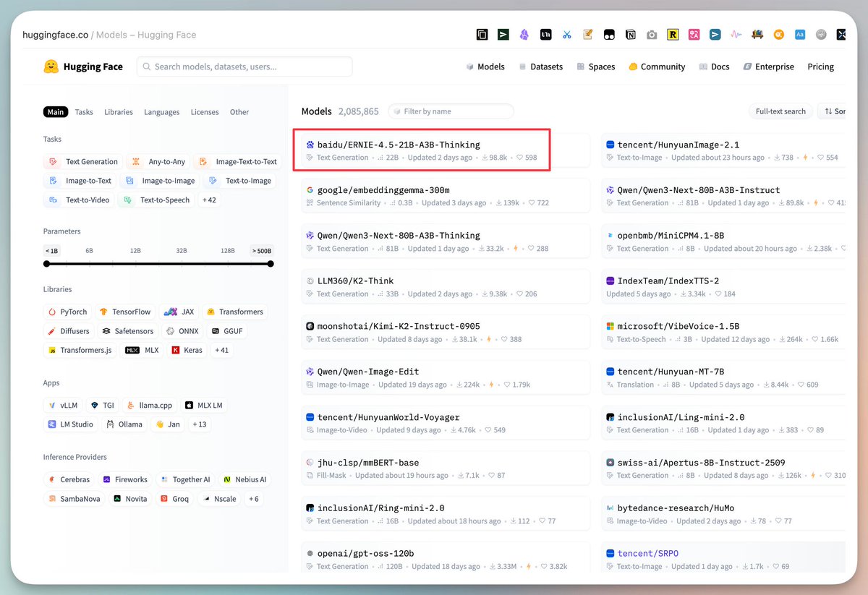Switch to the Libraries filter tab
Image resolution: width=868 pixels, height=595 pixels.
point(119,112)
